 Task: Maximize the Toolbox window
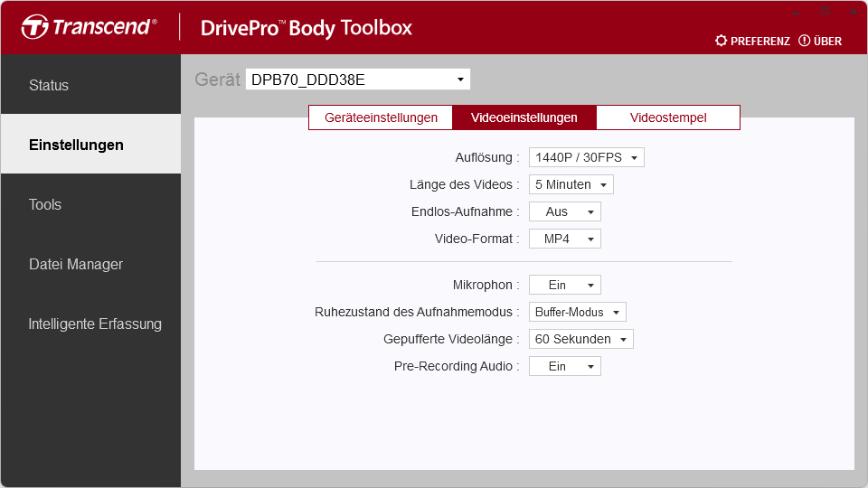point(825,12)
